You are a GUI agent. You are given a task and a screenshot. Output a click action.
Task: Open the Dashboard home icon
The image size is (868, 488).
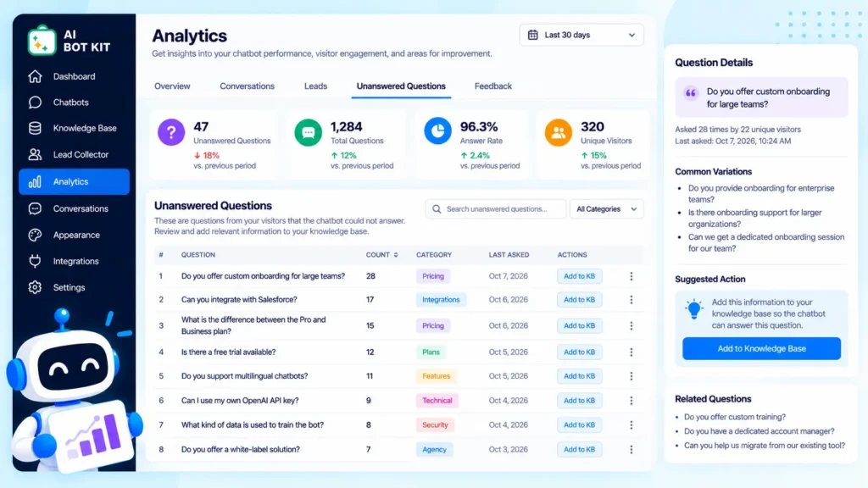coord(35,76)
